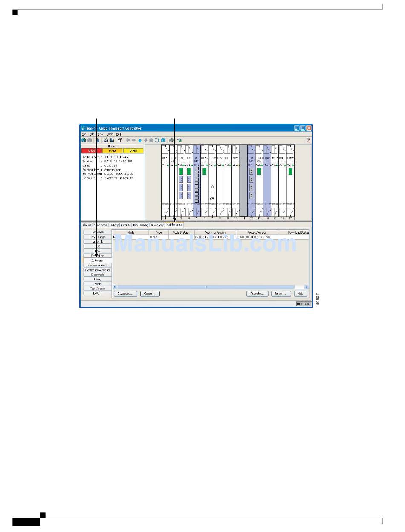Click the CKT status indicator

(x=307, y=304)
